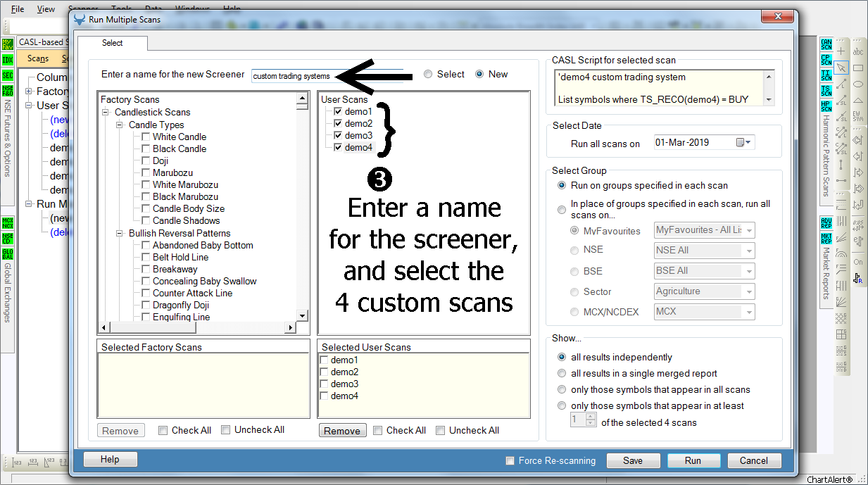Click the Run button
868x485 pixels.
click(x=693, y=460)
